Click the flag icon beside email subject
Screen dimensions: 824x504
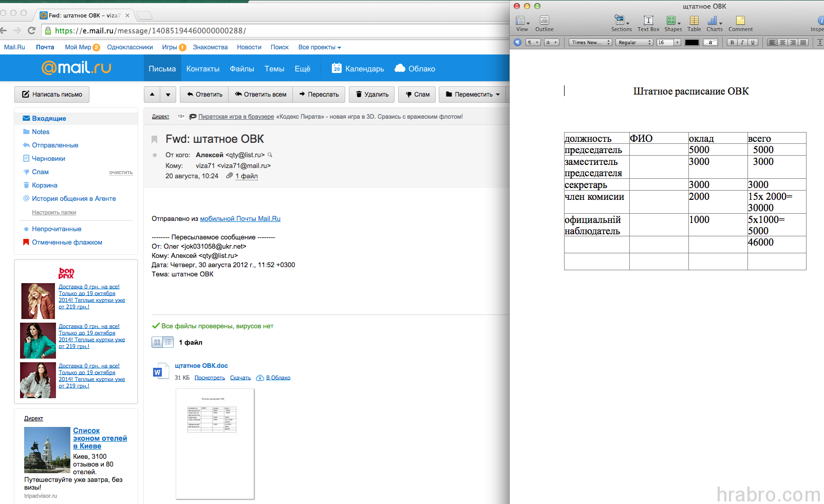coord(154,139)
